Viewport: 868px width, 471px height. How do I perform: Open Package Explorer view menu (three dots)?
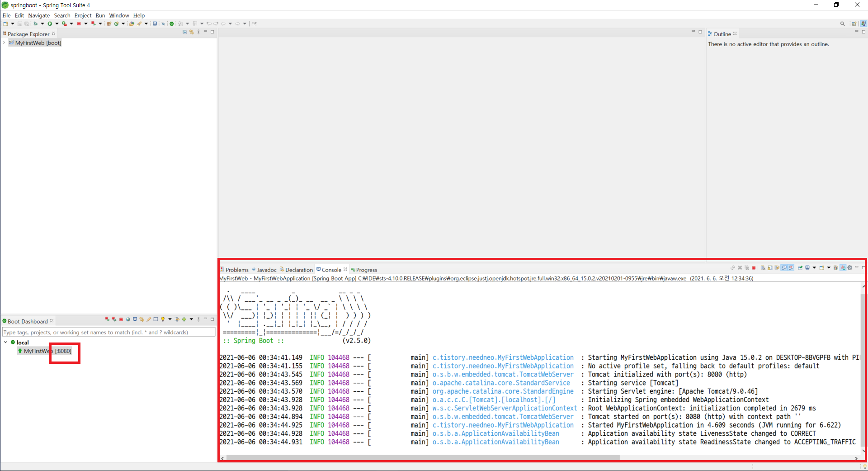pyautogui.click(x=198, y=32)
